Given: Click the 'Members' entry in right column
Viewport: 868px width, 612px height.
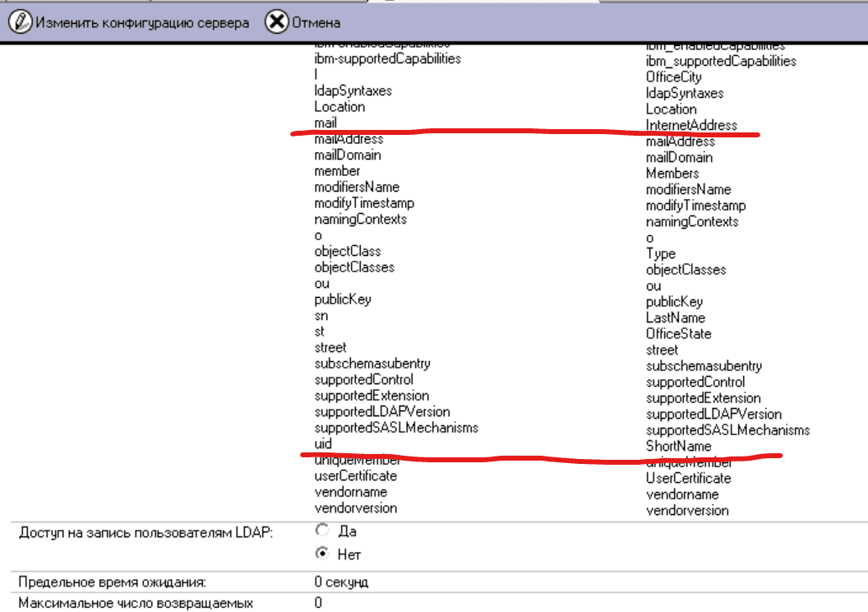Looking at the screenshot, I should pyautogui.click(x=672, y=174).
